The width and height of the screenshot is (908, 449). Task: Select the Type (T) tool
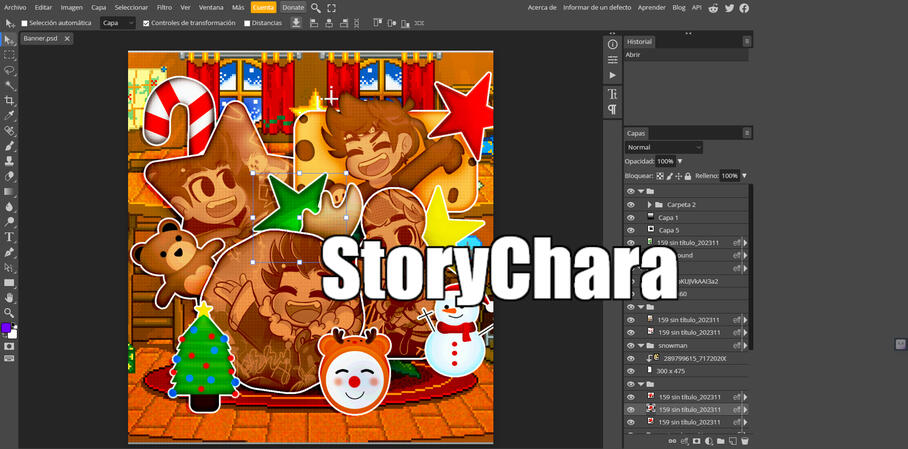click(x=9, y=237)
